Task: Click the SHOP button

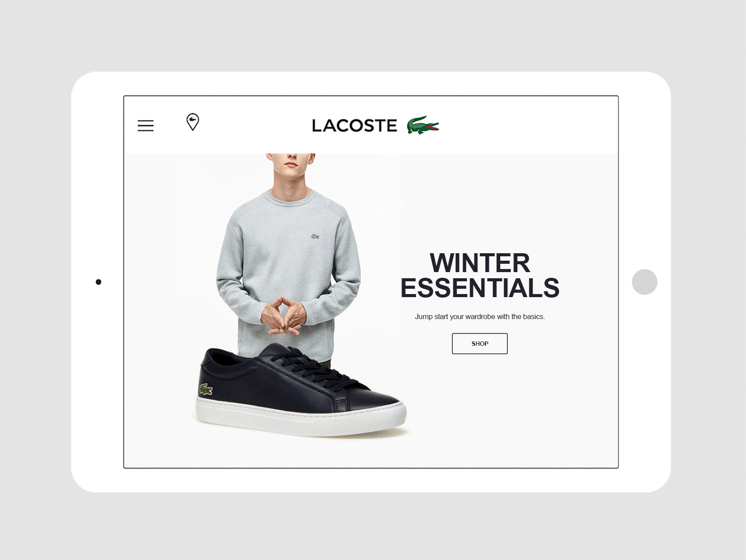Action: pos(480,344)
